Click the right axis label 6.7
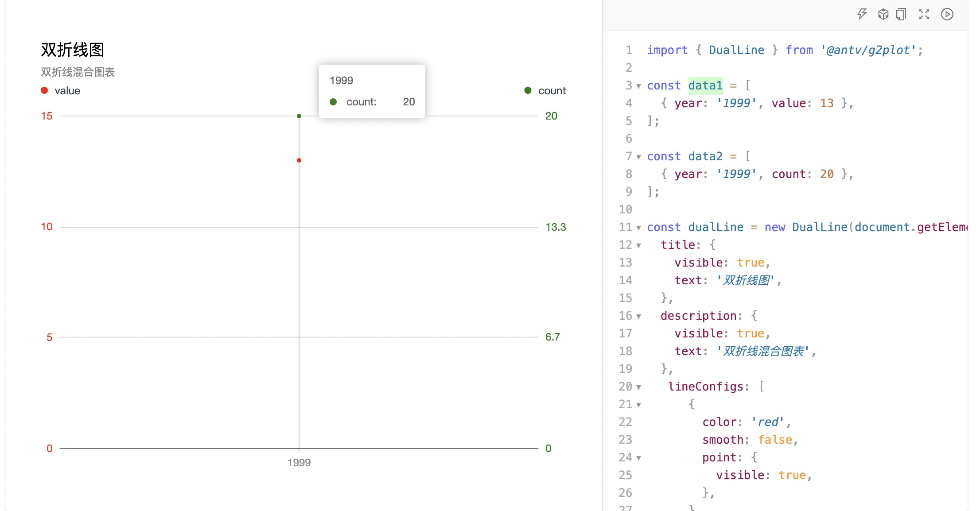 coord(552,337)
